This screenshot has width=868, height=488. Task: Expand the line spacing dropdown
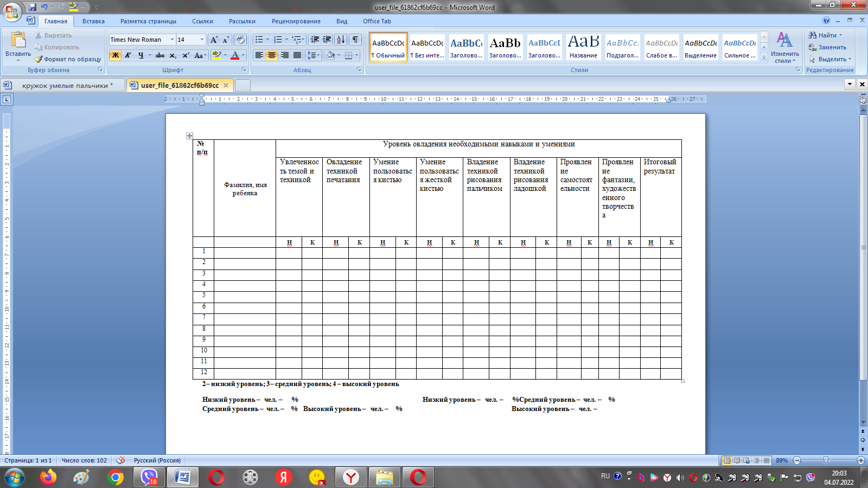(x=319, y=55)
